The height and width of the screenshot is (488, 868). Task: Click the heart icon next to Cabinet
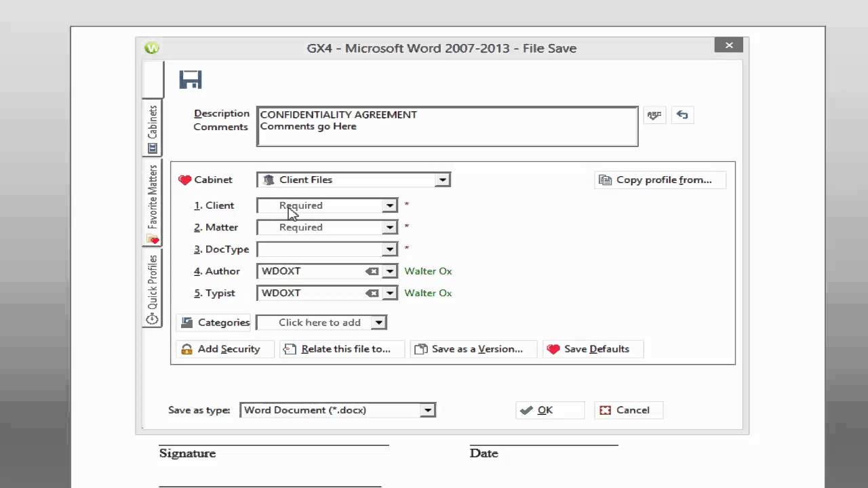point(184,180)
